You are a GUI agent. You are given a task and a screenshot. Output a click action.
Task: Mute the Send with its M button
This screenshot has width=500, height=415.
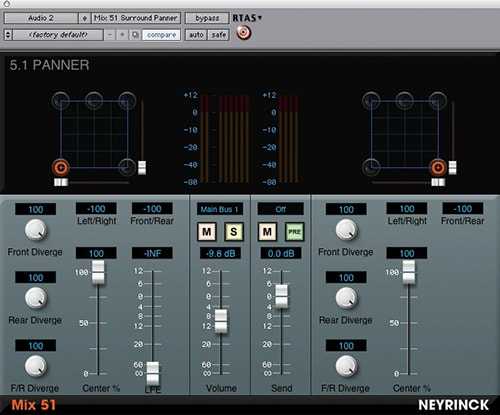coord(267,232)
